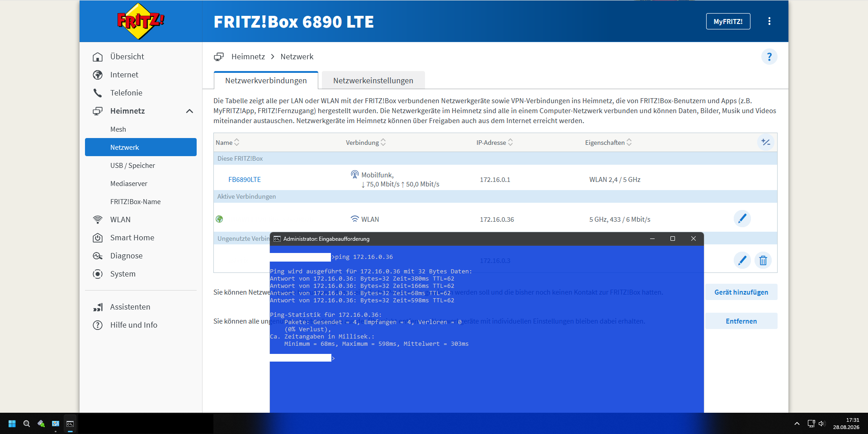Click the Heimnetz breadcrumb link
868x434 pixels.
[x=248, y=57]
